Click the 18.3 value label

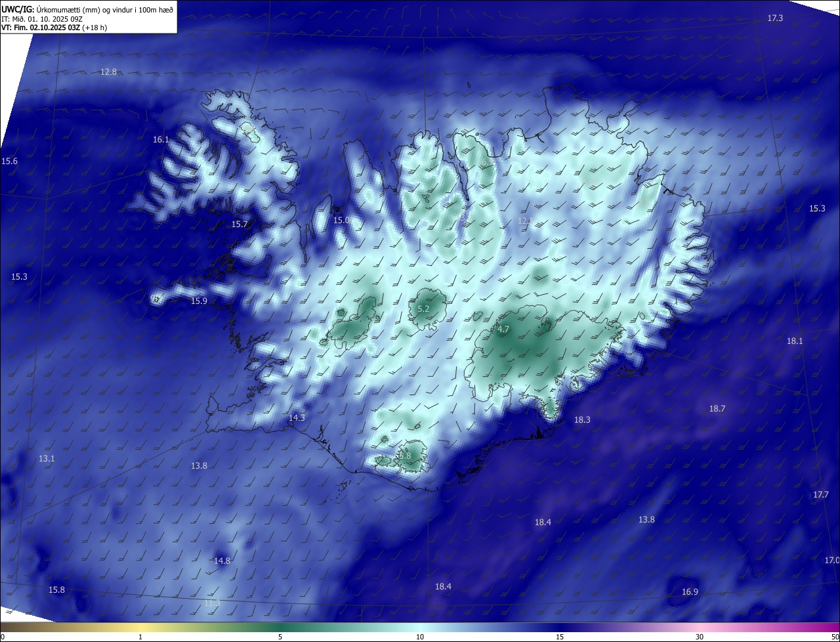(582, 420)
